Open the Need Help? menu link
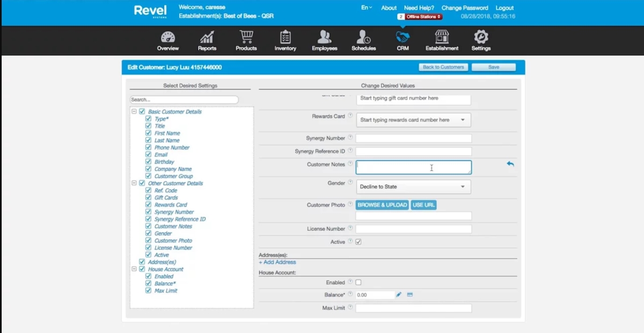The image size is (644, 333). pos(419,8)
